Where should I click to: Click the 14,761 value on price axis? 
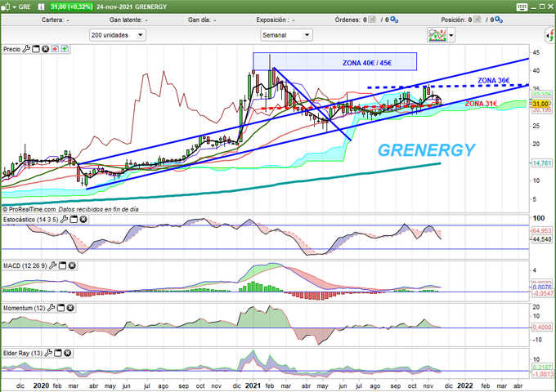541,163
